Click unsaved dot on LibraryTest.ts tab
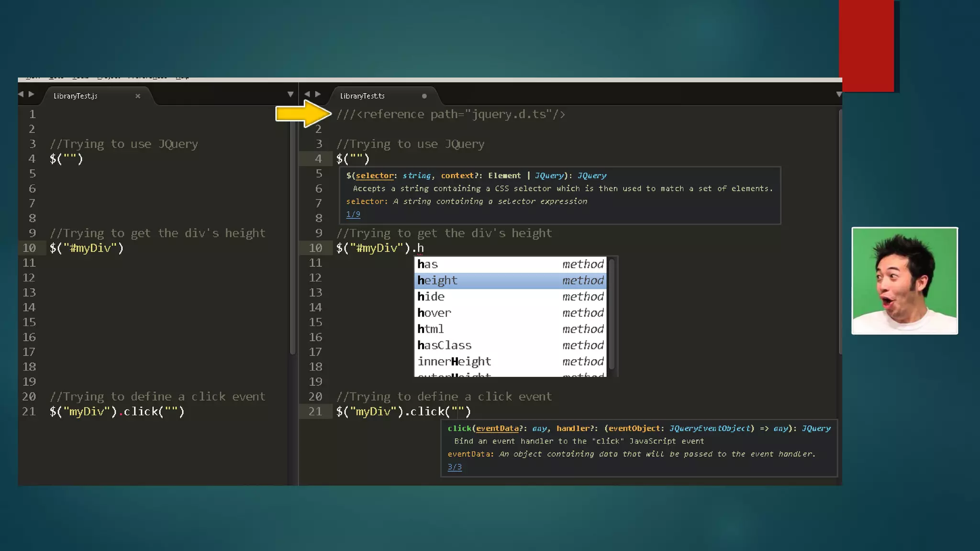980x551 pixels. point(424,96)
